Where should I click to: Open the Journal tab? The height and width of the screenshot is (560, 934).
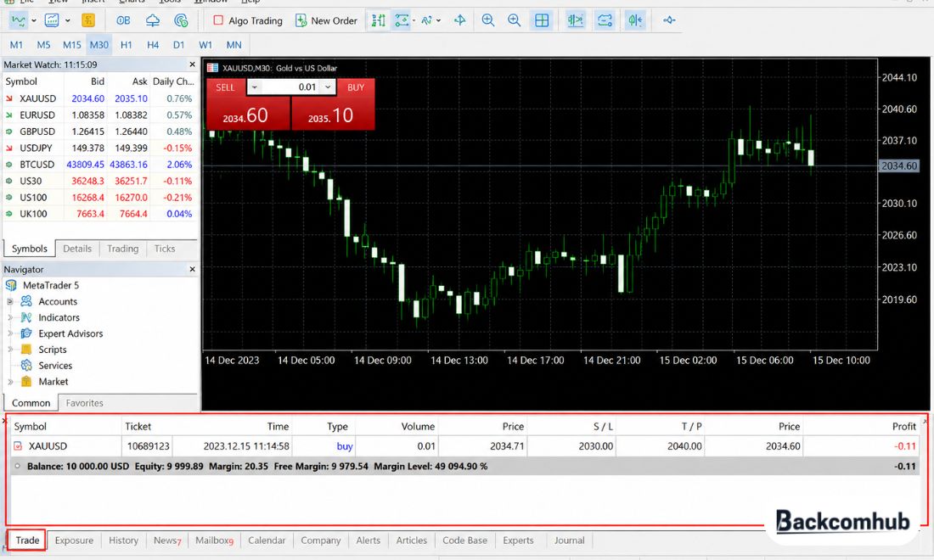click(x=570, y=540)
